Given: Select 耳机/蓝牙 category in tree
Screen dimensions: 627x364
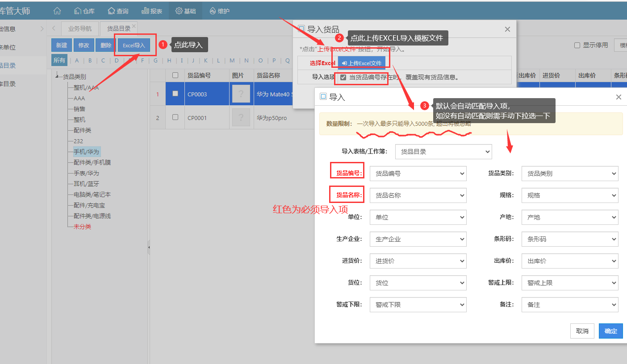Looking at the screenshot, I should coord(86,184).
